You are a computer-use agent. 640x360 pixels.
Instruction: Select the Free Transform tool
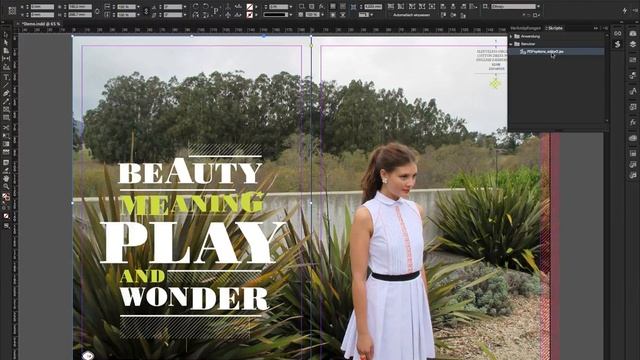pos(6,136)
